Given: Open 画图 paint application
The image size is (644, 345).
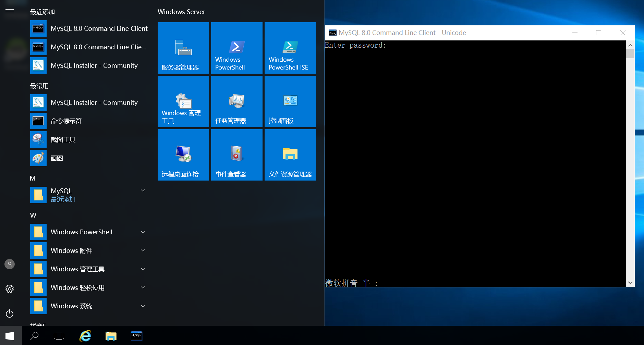Looking at the screenshot, I should 89,158.
